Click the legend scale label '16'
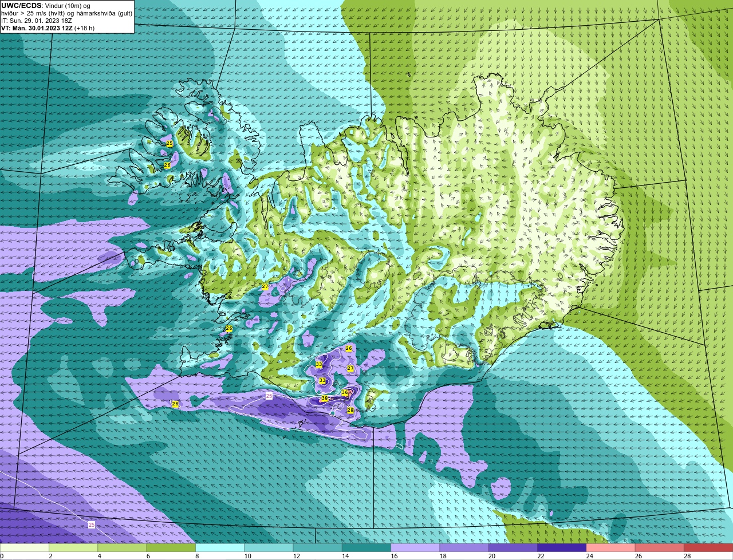The width and height of the screenshot is (733, 560). (393, 556)
